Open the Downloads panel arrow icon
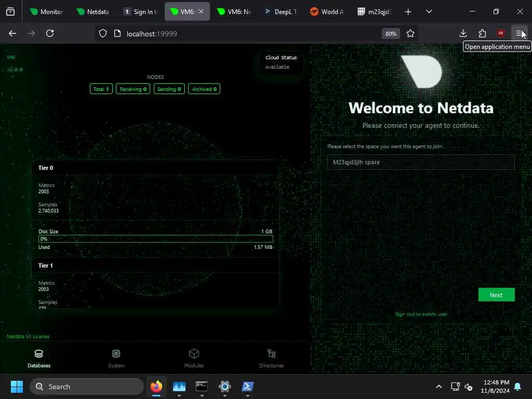This screenshot has height=399, width=532. (463, 33)
